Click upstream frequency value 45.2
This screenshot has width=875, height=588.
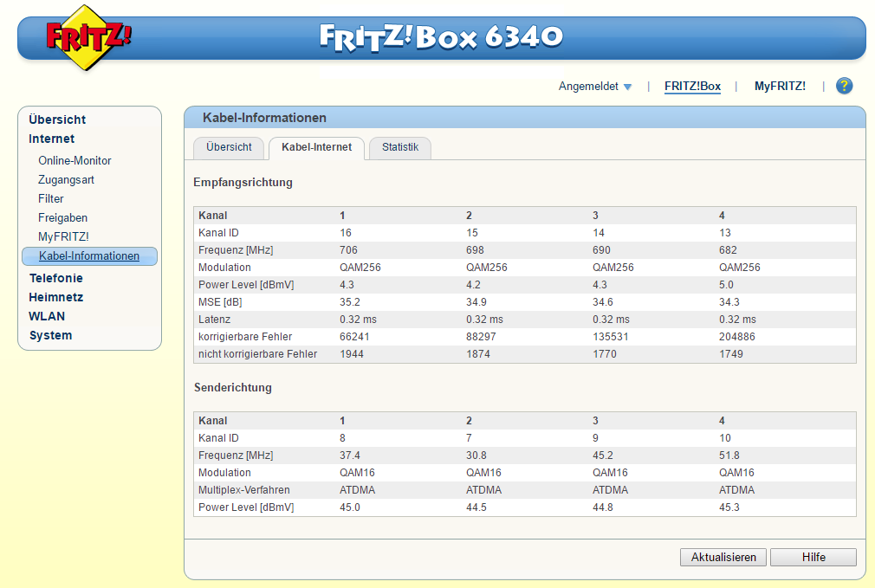click(603, 456)
